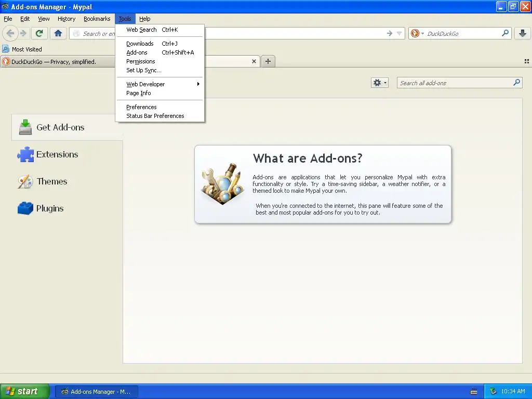The height and width of the screenshot is (399, 532).
Task: Click the add-ons search magnifier icon
Action: [x=517, y=83]
